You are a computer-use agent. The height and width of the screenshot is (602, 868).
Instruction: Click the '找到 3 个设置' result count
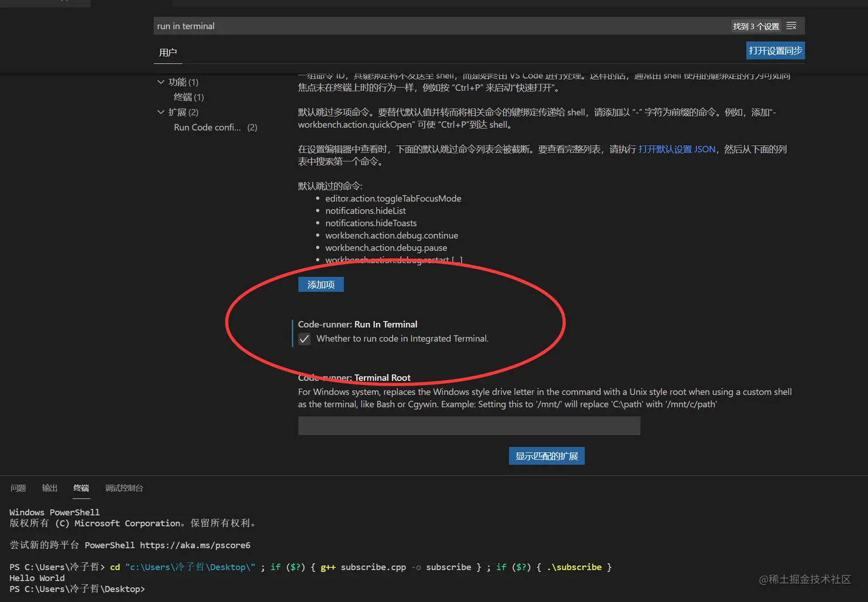pyautogui.click(x=756, y=26)
